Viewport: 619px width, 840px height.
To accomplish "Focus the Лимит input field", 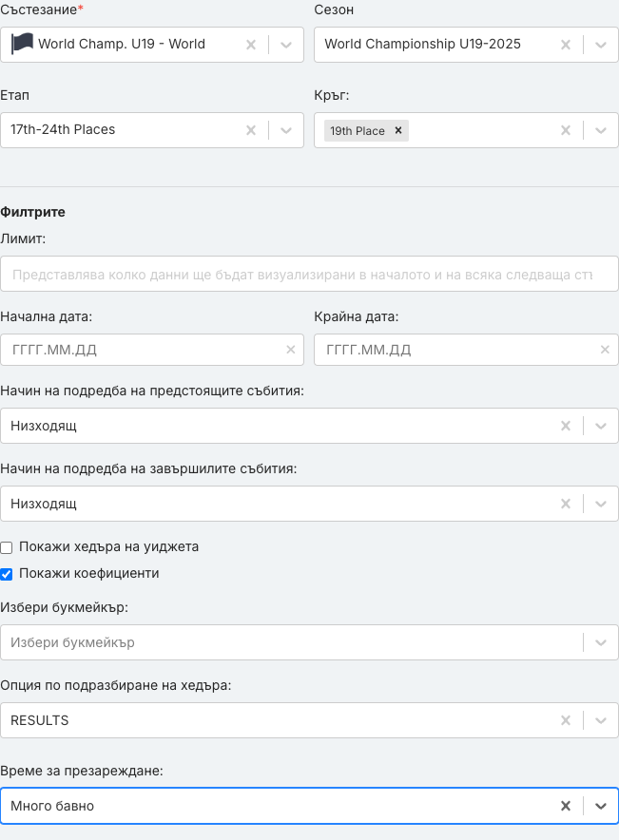I will tap(309, 274).
